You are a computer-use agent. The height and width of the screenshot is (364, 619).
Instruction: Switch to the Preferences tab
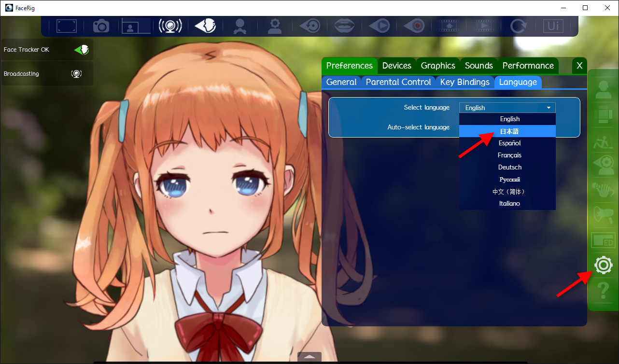[350, 66]
